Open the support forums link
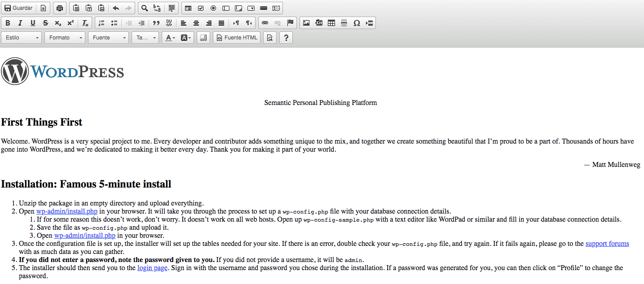644x284 pixels. pyautogui.click(x=607, y=244)
